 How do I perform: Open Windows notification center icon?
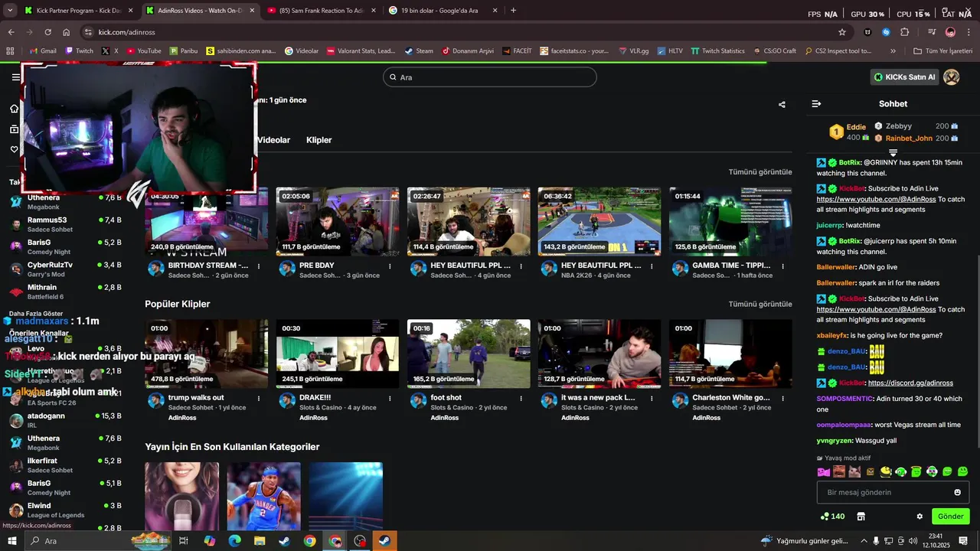[x=963, y=540]
